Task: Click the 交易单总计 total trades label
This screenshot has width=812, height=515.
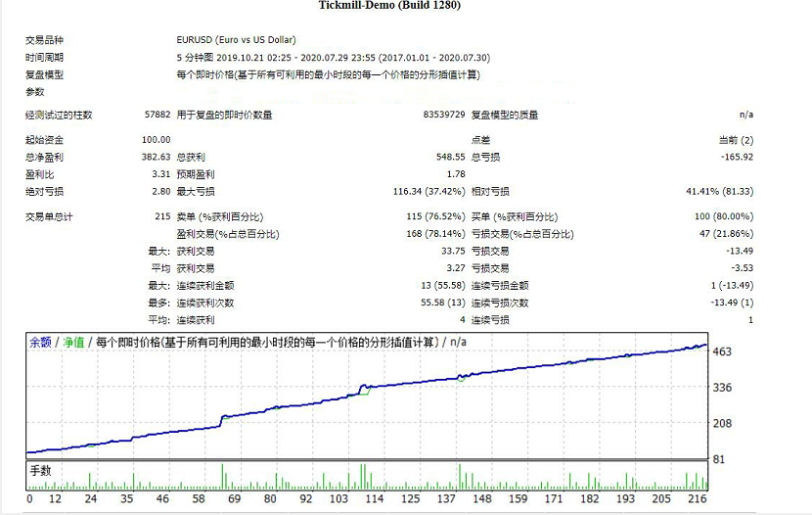Action: (x=49, y=217)
